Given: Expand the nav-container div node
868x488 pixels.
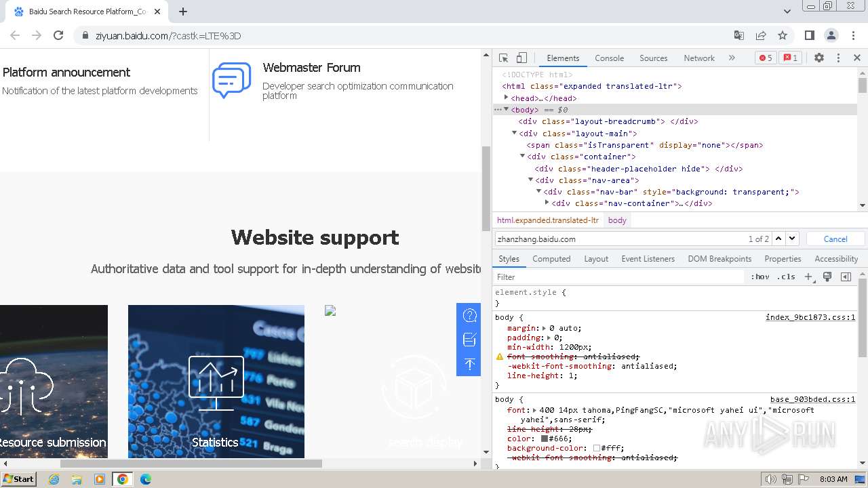Looking at the screenshot, I should point(547,203).
